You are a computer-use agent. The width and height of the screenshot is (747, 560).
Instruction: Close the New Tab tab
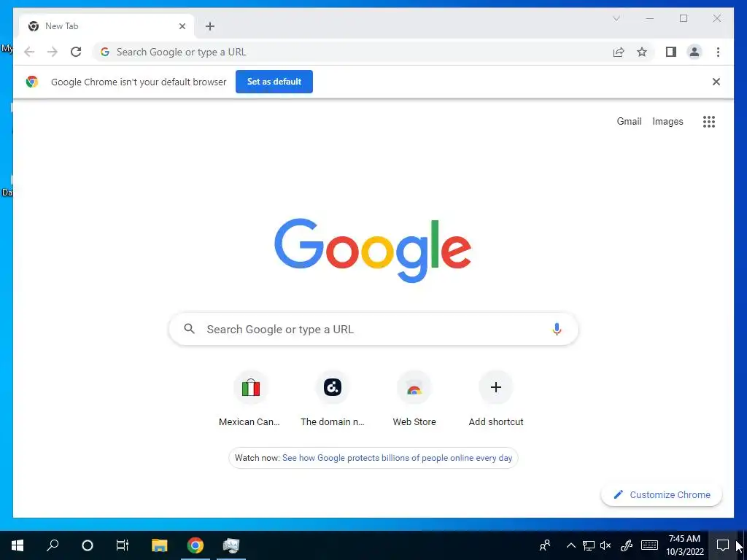[x=182, y=26]
